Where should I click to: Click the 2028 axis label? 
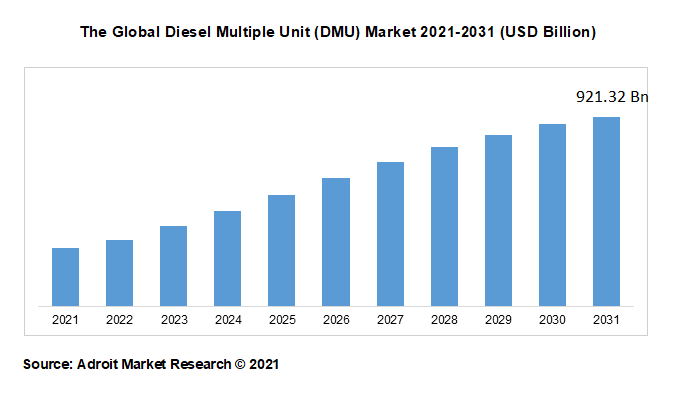(x=444, y=320)
